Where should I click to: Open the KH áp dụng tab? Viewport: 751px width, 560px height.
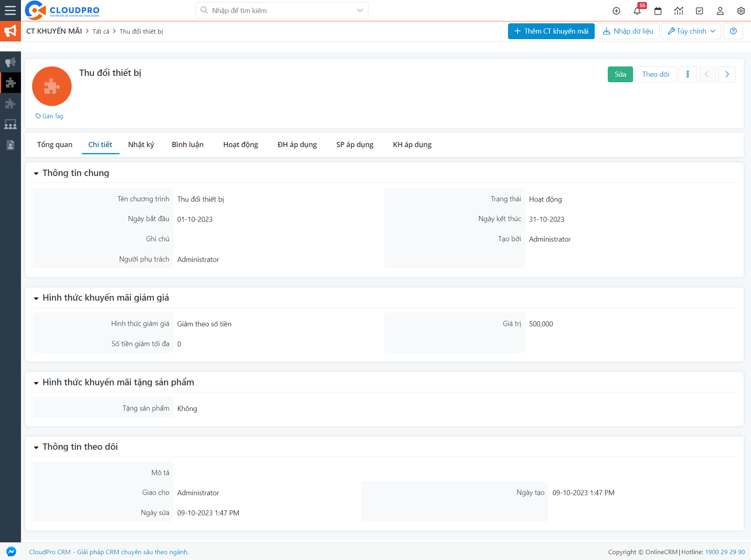click(x=412, y=145)
